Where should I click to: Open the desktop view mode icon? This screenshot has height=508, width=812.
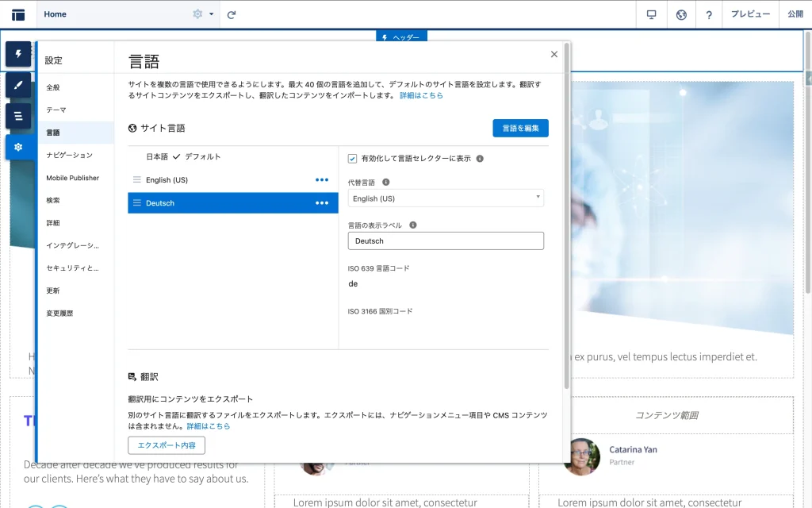[652, 14]
